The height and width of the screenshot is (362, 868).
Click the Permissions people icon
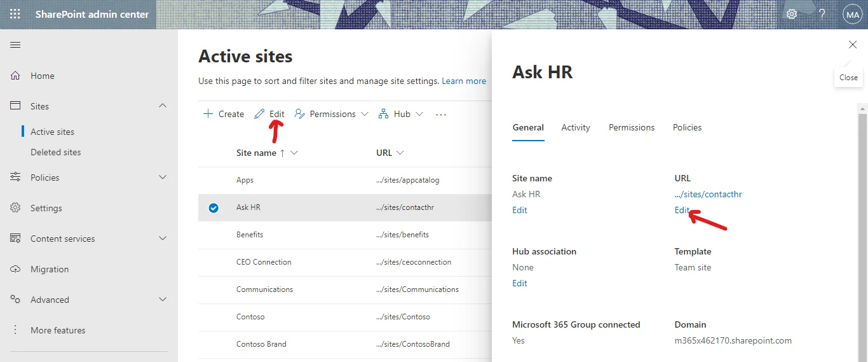(x=300, y=114)
